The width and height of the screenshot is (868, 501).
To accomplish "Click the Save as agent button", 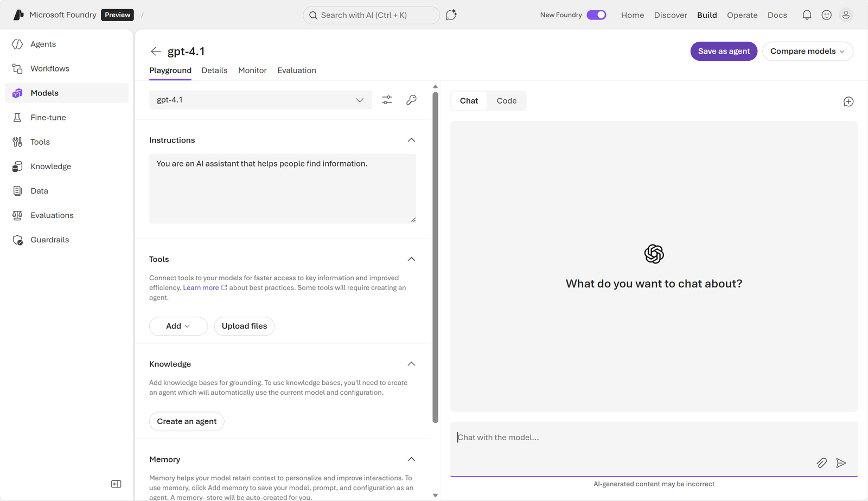I will pos(724,52).
